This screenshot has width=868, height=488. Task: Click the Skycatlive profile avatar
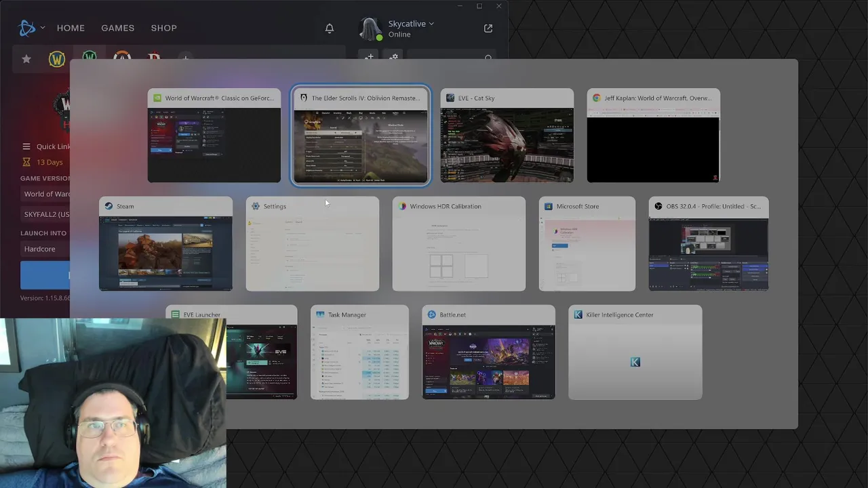click(370, 28)
